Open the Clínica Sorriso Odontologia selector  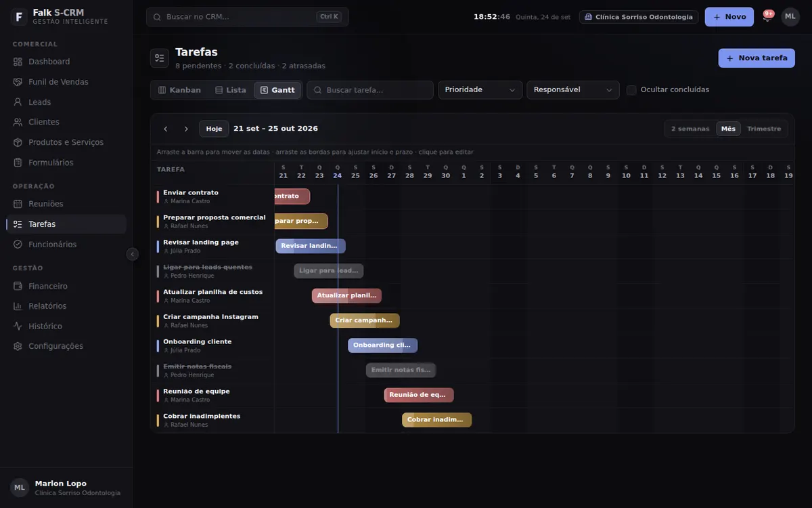click(x=639, y=17)
